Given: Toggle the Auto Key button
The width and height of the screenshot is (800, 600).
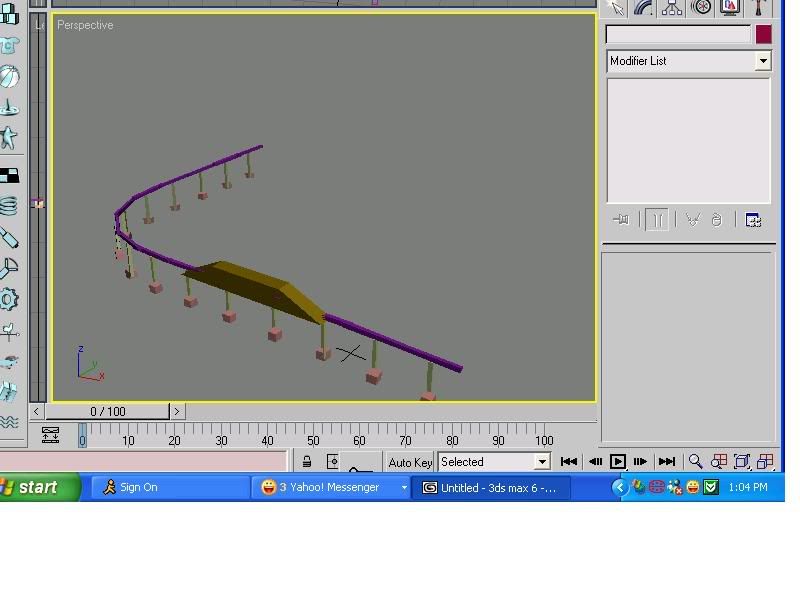Looking at the screenshot, I should click(x=410, y=462).
